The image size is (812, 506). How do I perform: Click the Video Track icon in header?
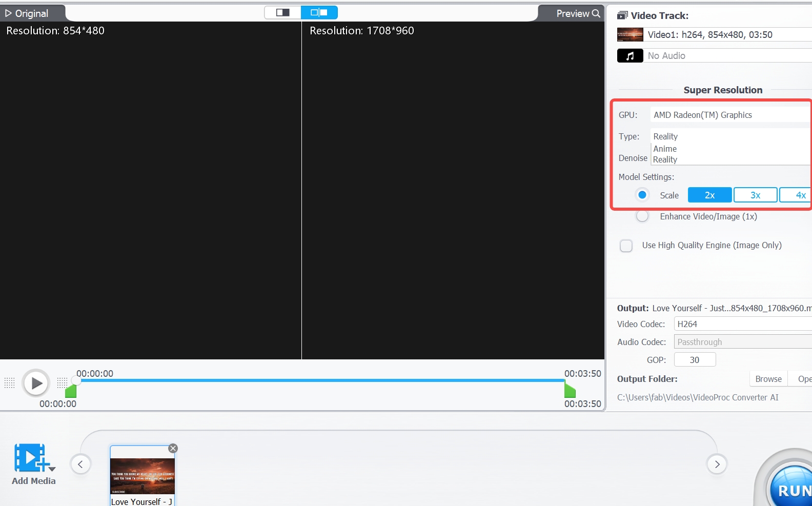point(622,15)
